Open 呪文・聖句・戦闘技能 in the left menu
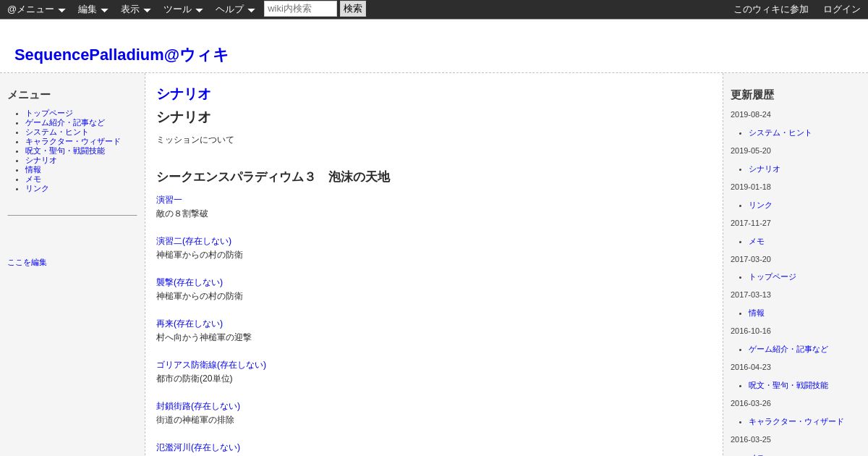 pos(65,151)
